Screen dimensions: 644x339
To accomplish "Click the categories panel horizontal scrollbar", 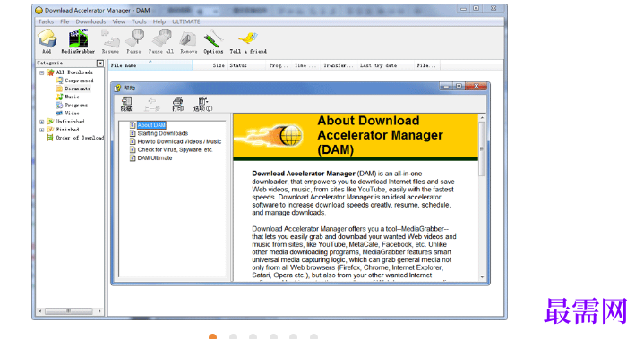I will point(69,311).
